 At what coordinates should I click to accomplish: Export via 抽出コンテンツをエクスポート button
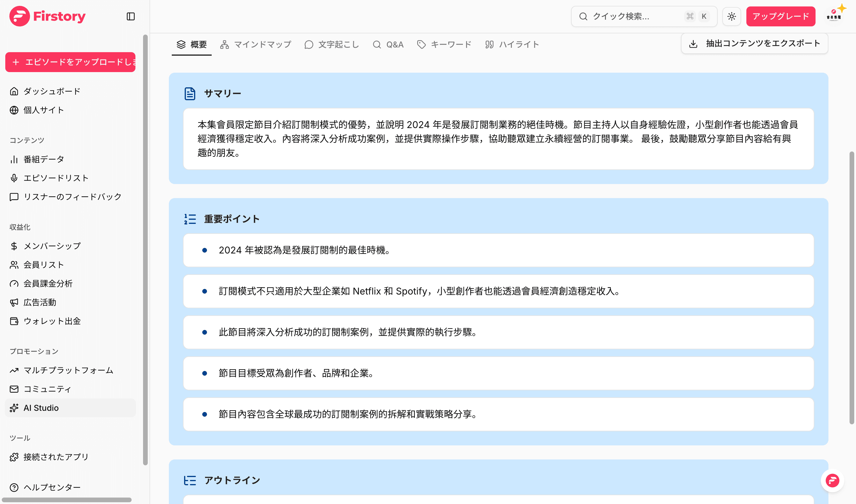[x=755, y=43]
